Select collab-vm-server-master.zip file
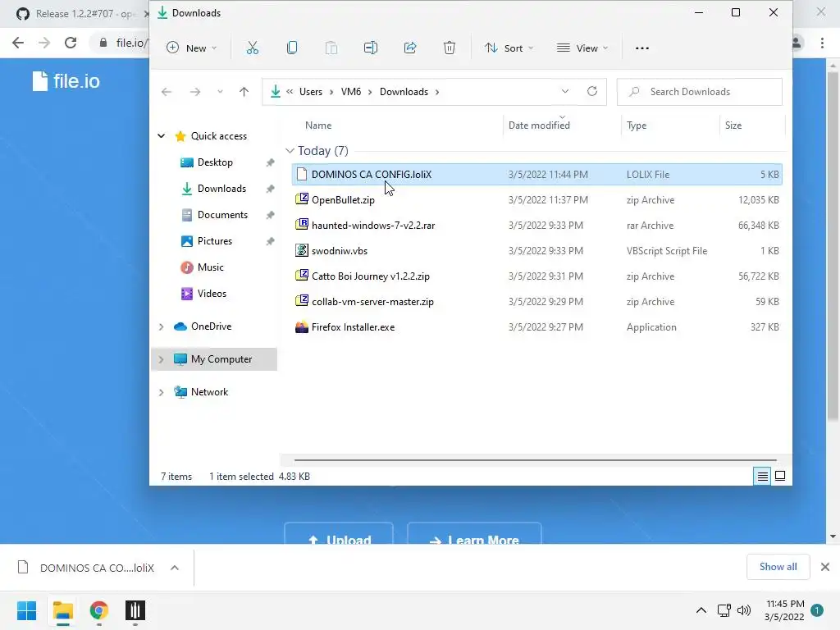This screenshot has width=840, height=630. pyautogui.click(x=536, y=302)
